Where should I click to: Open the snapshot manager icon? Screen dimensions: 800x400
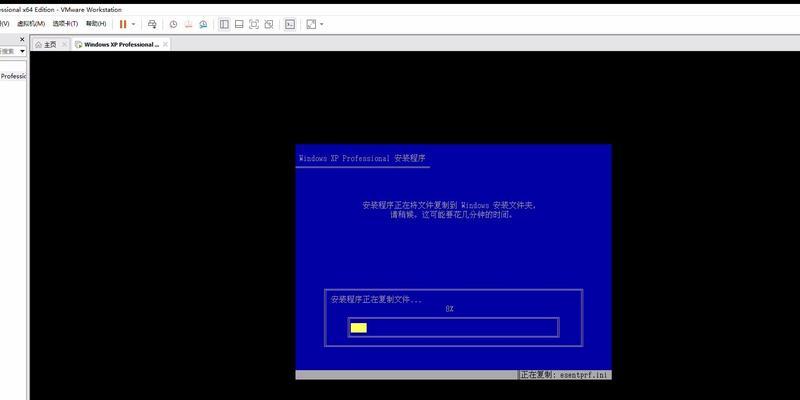(x=204, y=24)
